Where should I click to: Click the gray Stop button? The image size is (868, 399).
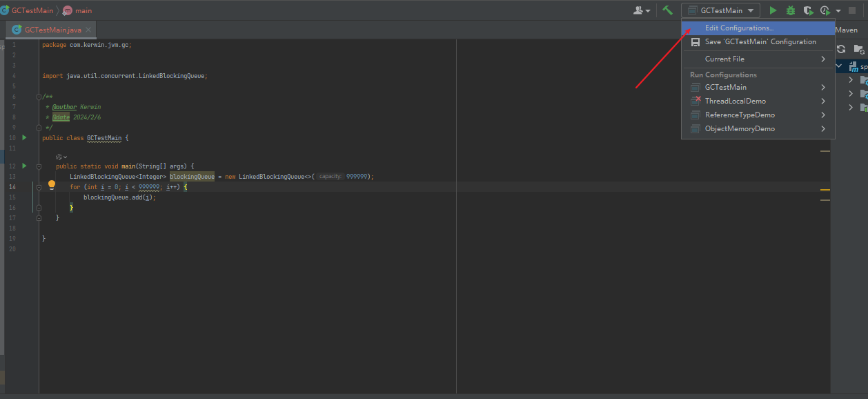point(852,10)
